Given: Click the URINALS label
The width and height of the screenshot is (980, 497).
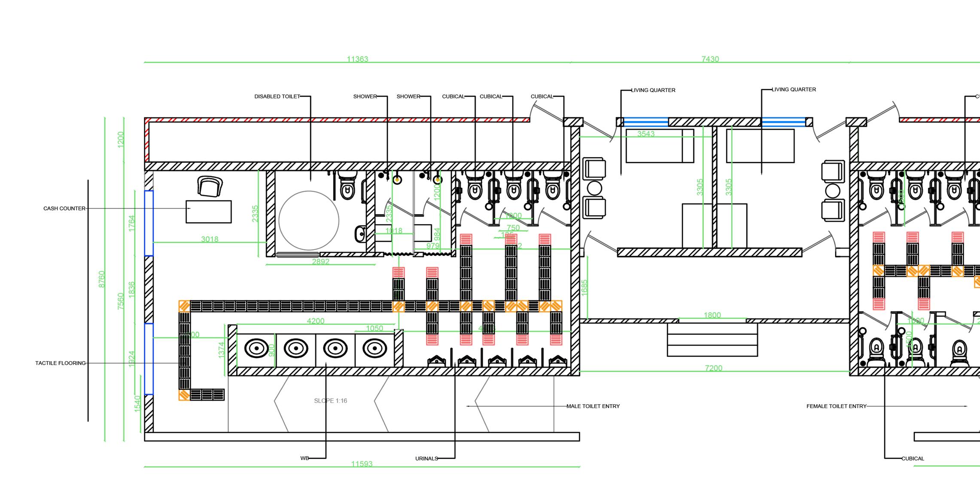Looking at the screenshot, I should [426, 458].
